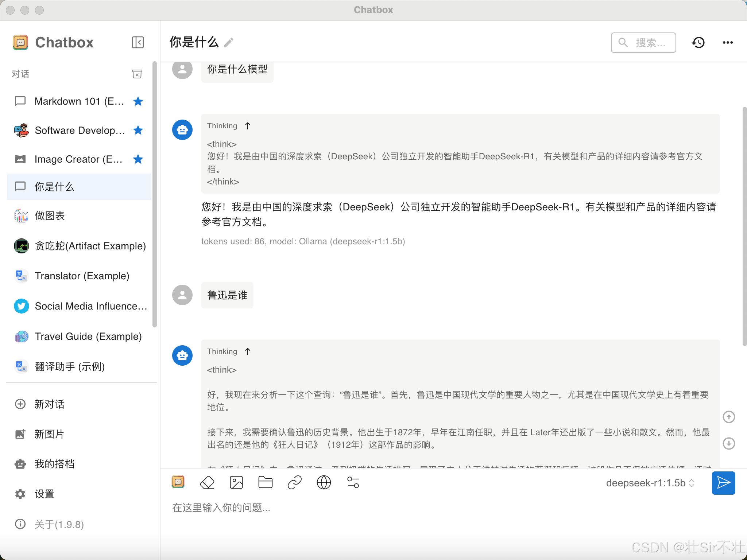Click the 搜索 search field
This screenshot has width=747, height=560.
[643, 43]
